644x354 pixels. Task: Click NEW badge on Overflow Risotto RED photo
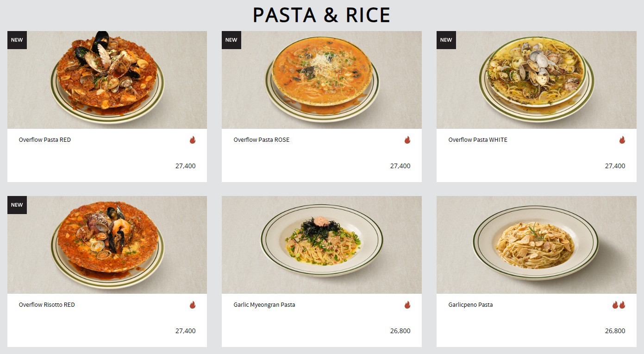pos(17,205)
